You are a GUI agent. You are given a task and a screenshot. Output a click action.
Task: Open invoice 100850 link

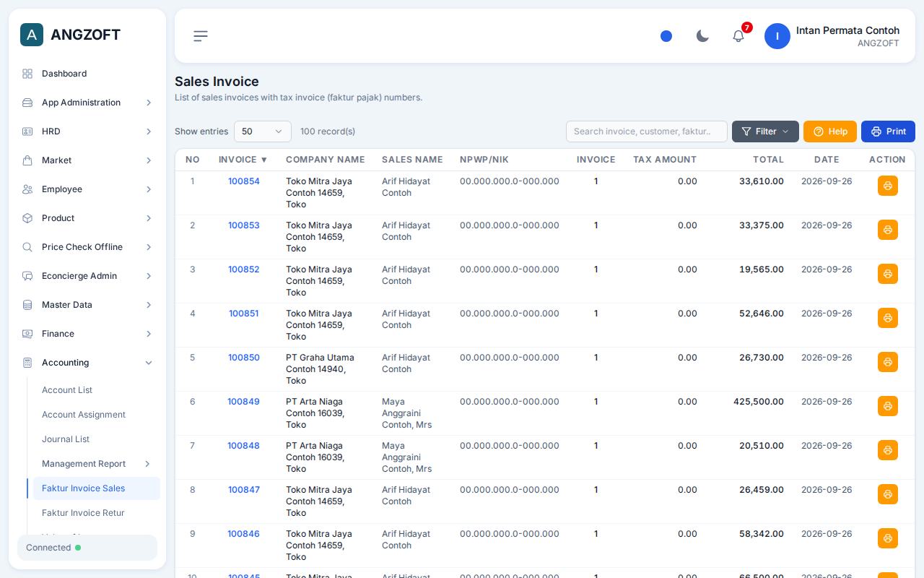point(244,358)
